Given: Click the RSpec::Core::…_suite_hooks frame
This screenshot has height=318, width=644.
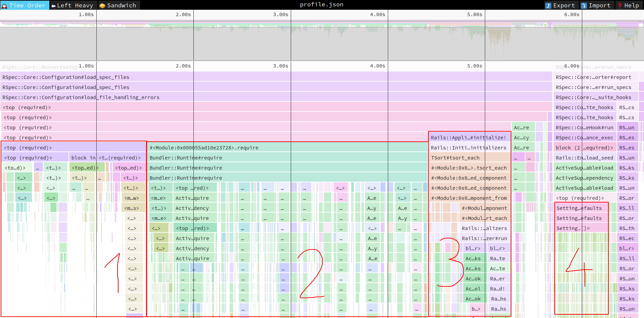Looking at the screenshot, I should point(593,97).
